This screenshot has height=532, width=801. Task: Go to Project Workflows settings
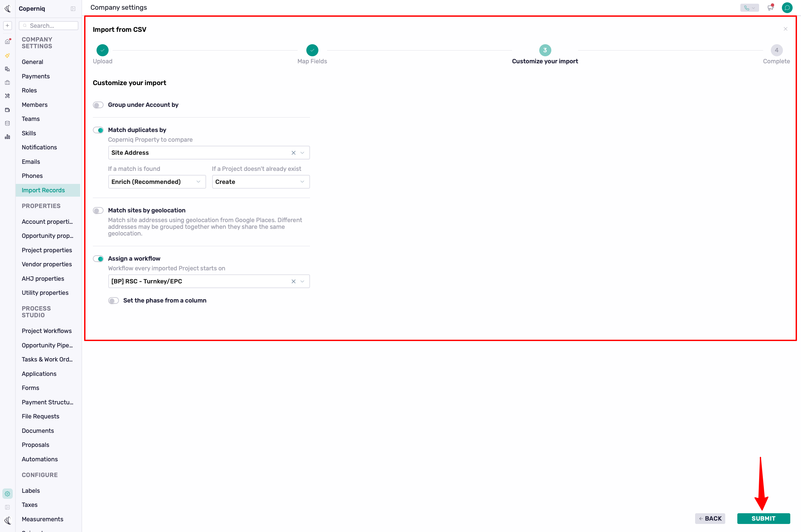click(x=47, y=331)
